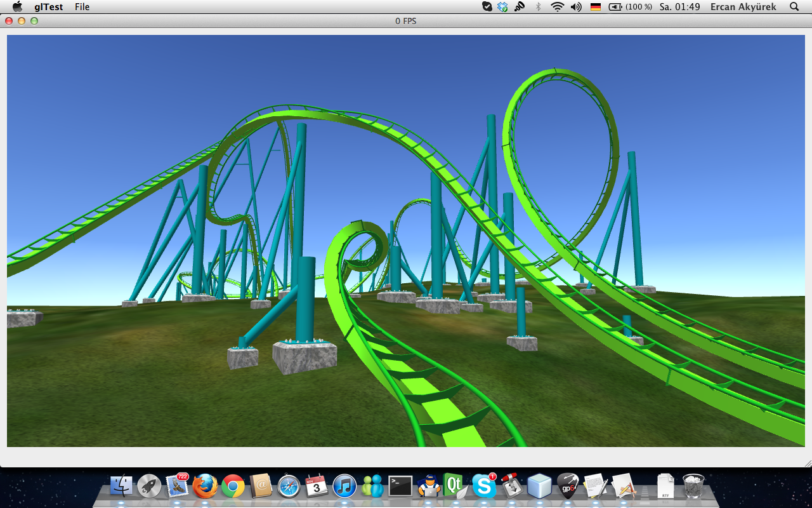The image size is (812, 508).
Task: Open the File menu
Action: click(x=82, y=7)
